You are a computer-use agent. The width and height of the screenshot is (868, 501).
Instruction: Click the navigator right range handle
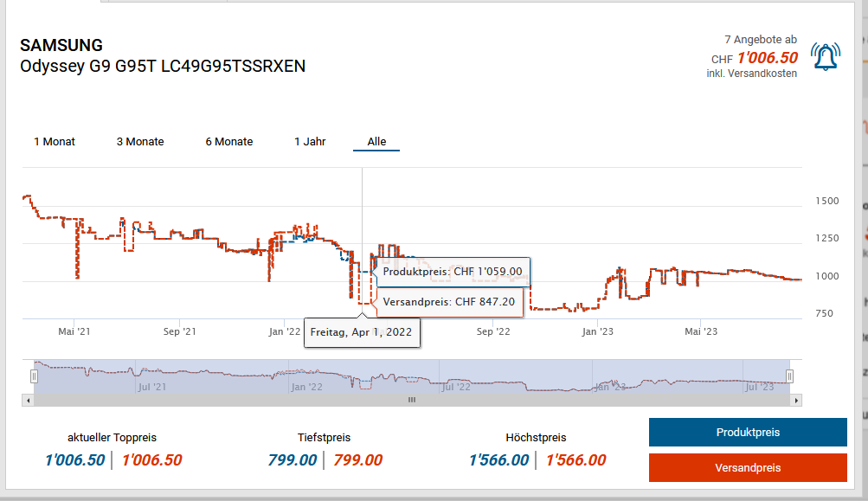pos(789,376)
